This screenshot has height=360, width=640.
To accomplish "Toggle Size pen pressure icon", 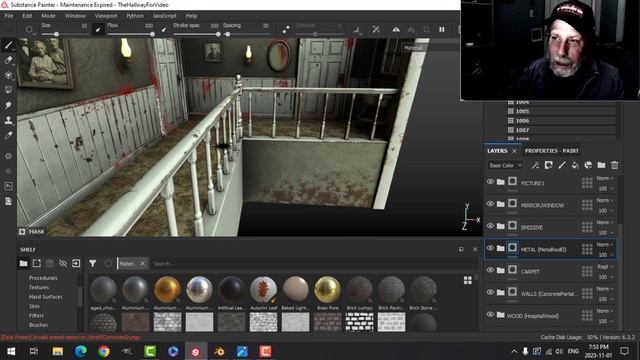I will pyautogui.click(x=98, y=29).
